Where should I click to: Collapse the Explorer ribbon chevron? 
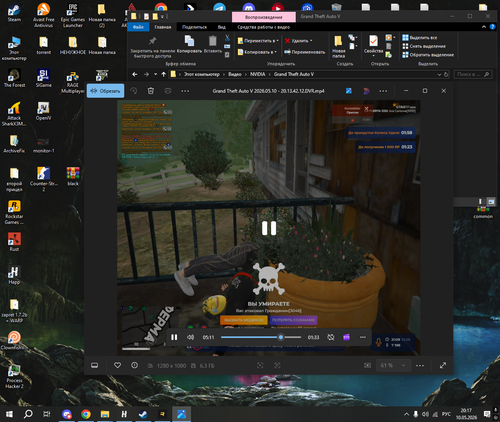[x=484, y=27]
